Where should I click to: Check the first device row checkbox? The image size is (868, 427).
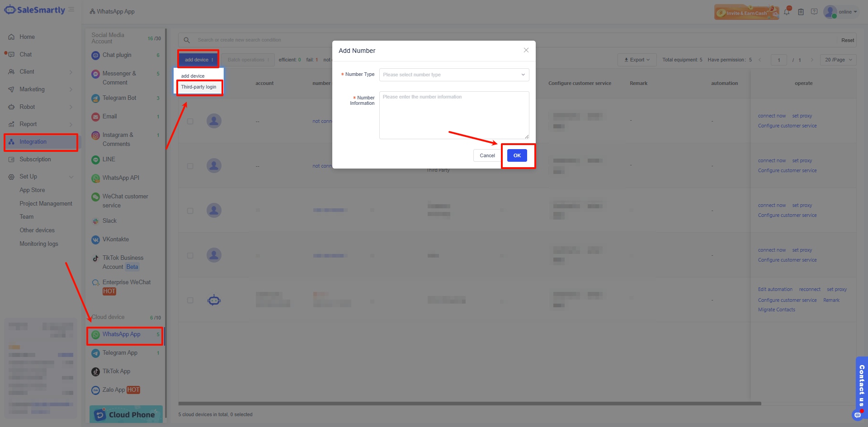point(190,121)
